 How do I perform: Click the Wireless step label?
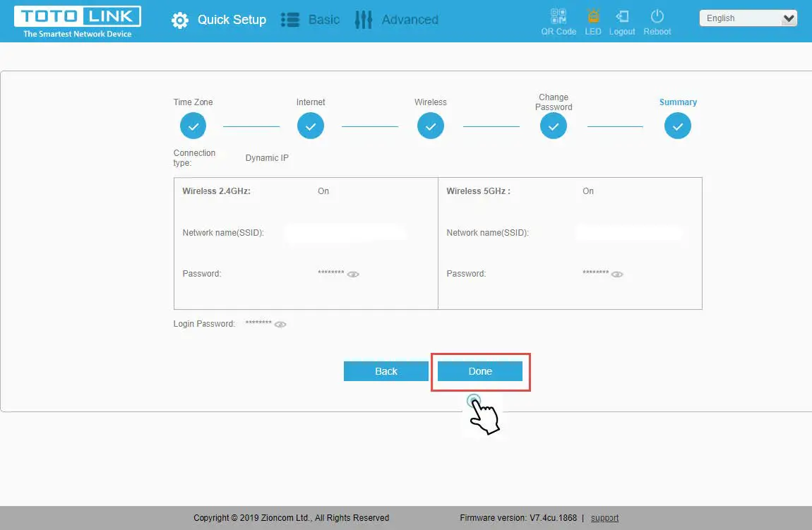pos(430,102)
